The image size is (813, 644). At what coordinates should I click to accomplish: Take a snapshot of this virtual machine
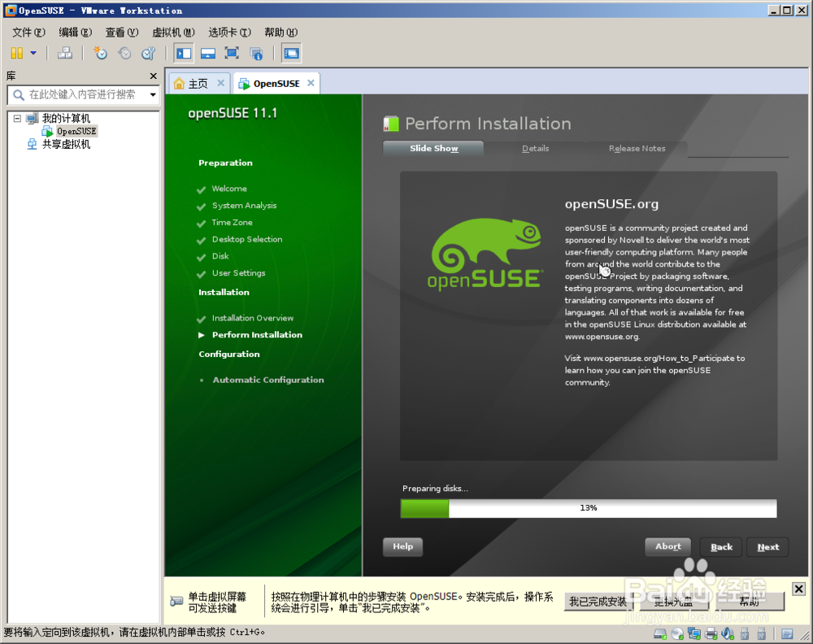[x=100, y=53]
